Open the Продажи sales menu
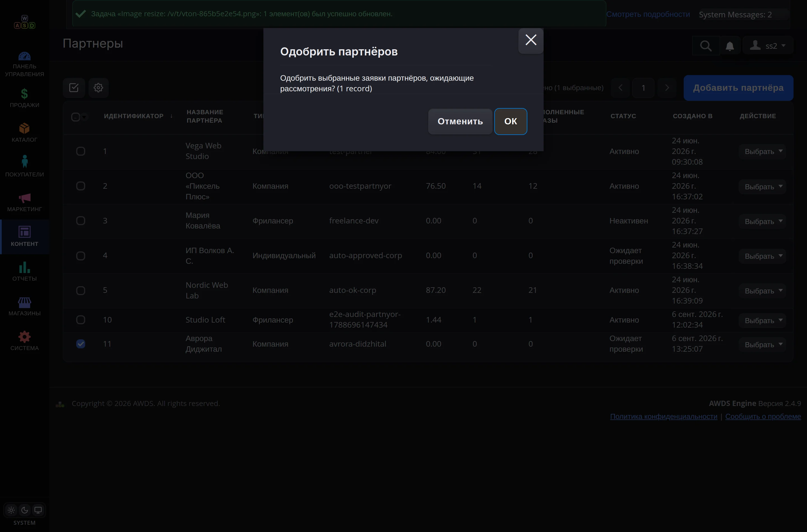This screenshot has width=807, height=532. click(24, 98)
